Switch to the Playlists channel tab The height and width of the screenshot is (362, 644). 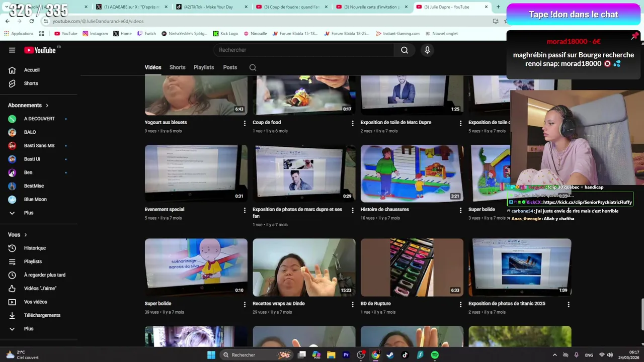204,67
